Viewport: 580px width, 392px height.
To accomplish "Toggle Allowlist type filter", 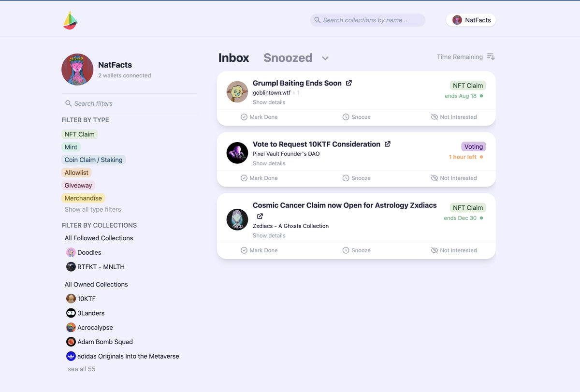I will pos(76,173).
